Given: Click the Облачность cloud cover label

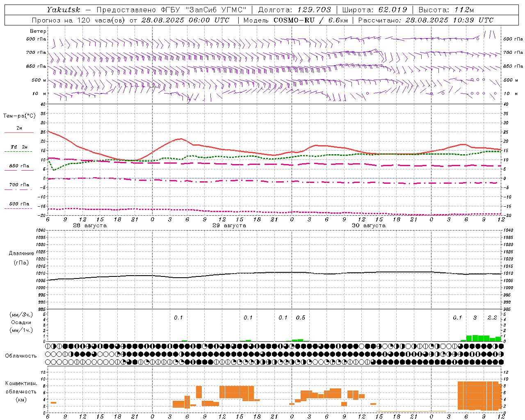Looking at the screenshot, I should pos(21,356).
